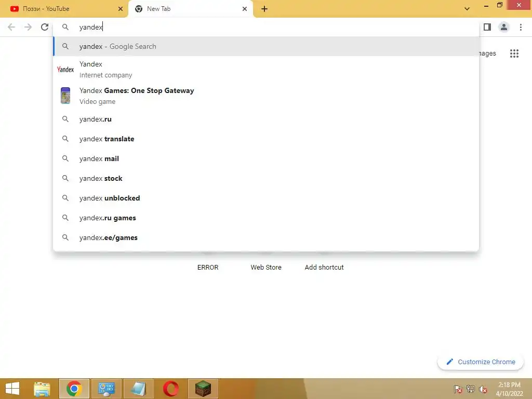Open Chrome's three-dot menu

pos(521,27)
